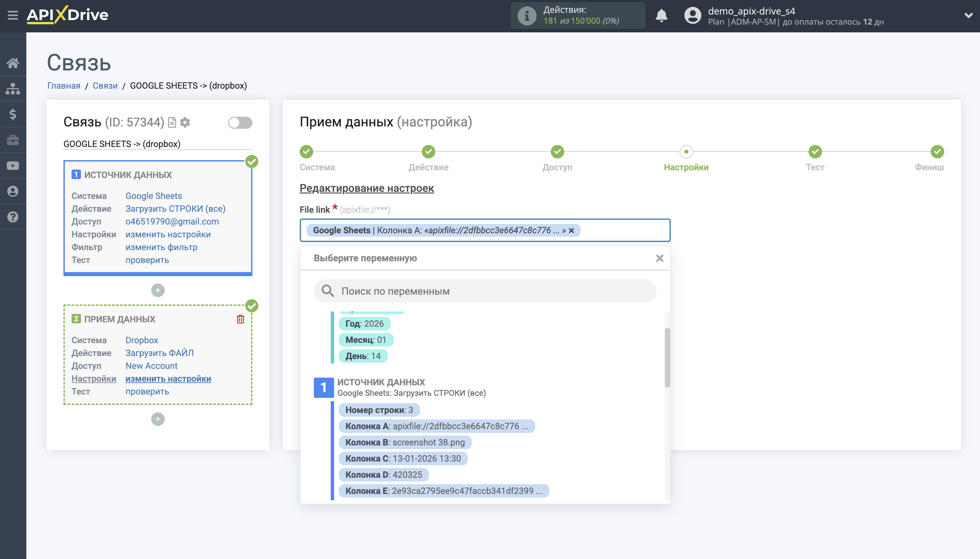Screen dimensions: 980x559
Task: Open help via question mark icon
Action: tap(13, 216)
